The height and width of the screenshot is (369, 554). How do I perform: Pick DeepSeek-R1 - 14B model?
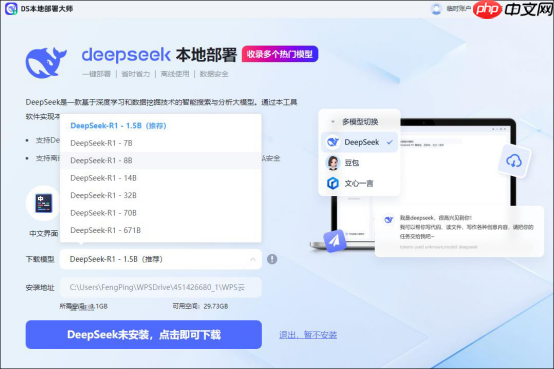[161, 178]
